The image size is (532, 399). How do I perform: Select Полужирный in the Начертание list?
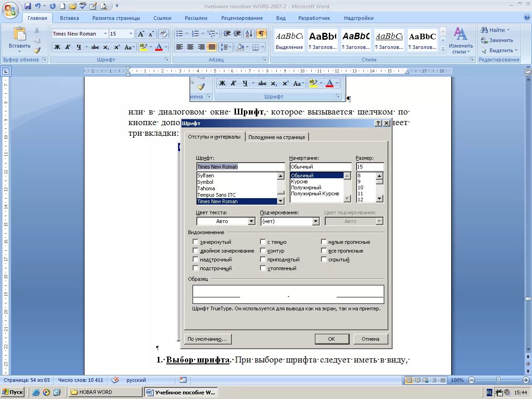coord(317,187)
